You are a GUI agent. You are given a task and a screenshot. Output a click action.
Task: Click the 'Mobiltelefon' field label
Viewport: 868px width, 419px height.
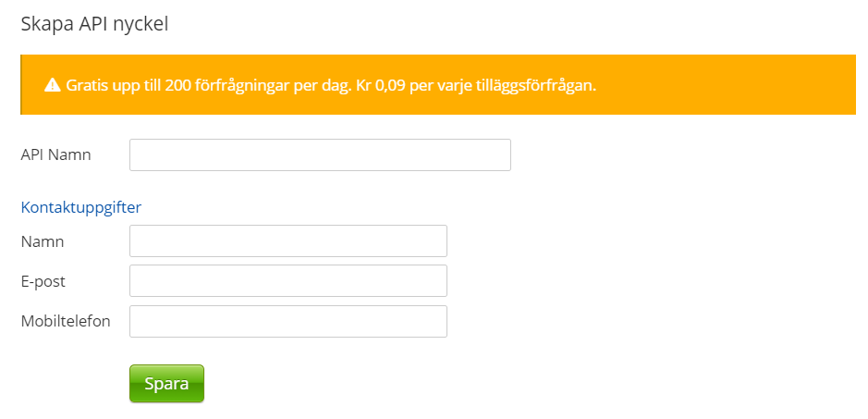66,322
